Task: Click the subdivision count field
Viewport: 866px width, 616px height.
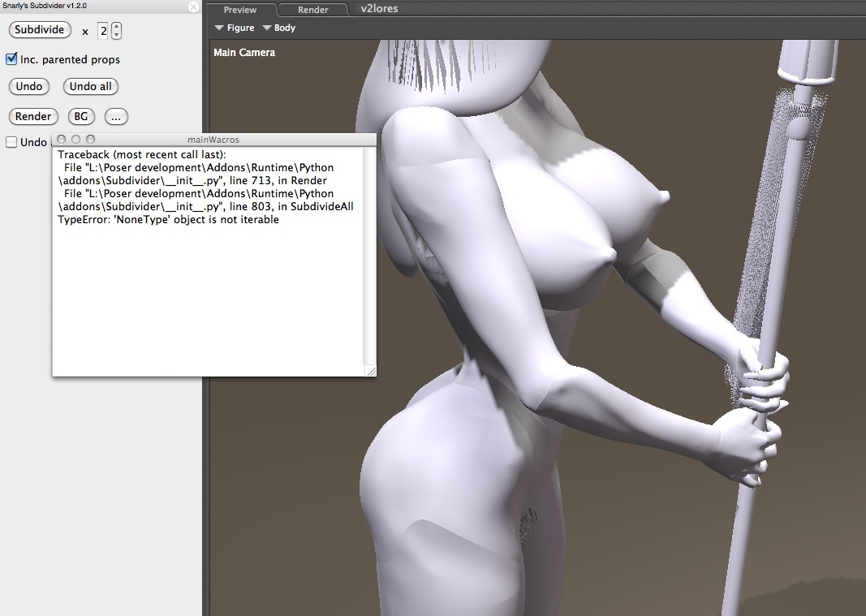Action: click(x=103, y=31)
